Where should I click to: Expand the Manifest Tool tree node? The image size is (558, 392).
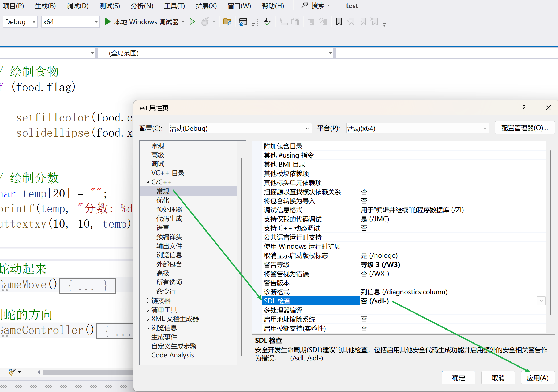pyautogui.click(x=148, y=310)
